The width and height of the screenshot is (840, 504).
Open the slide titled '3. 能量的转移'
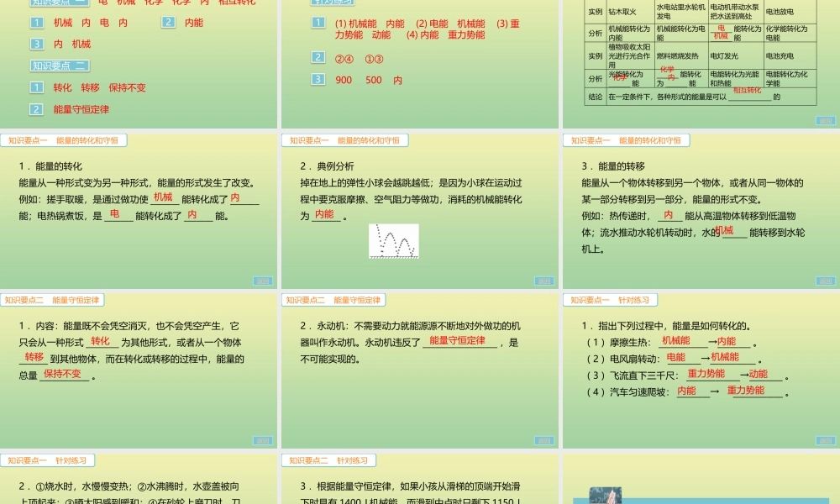click(x=701, y=211)
